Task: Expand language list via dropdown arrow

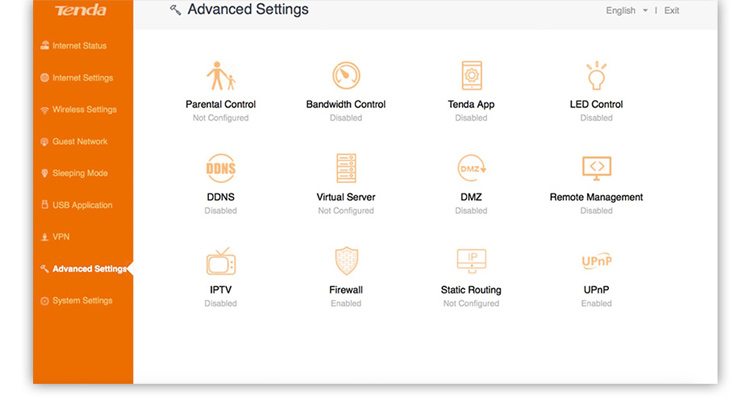Action: (x=645, y=11)
